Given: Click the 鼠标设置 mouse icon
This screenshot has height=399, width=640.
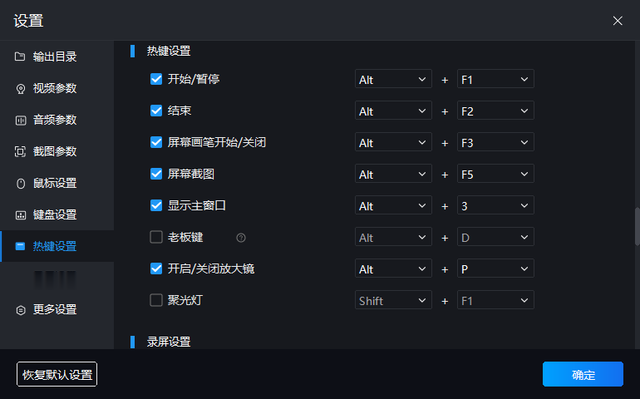Looking at the screenshot, I should click(x=20, y=184).
